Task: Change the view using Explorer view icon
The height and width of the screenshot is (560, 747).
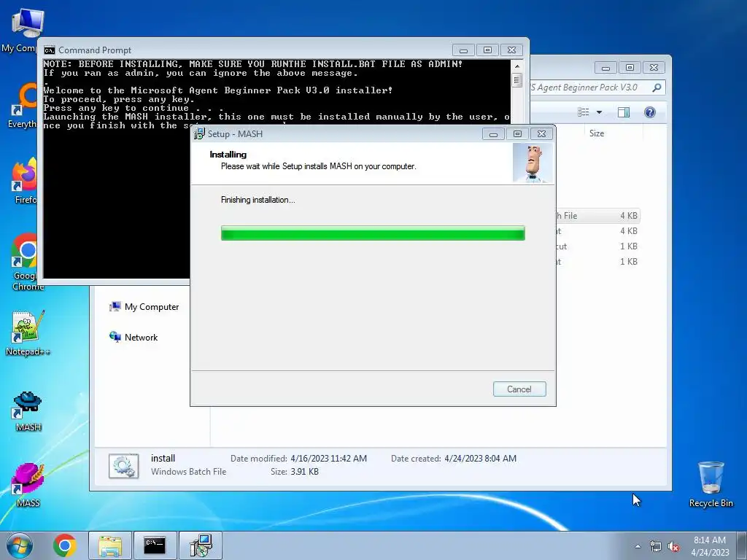Action: [584, 112]
